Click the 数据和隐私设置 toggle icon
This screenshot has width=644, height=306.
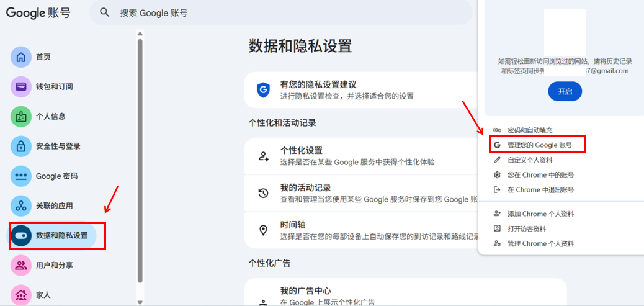[x=21, y=235]
